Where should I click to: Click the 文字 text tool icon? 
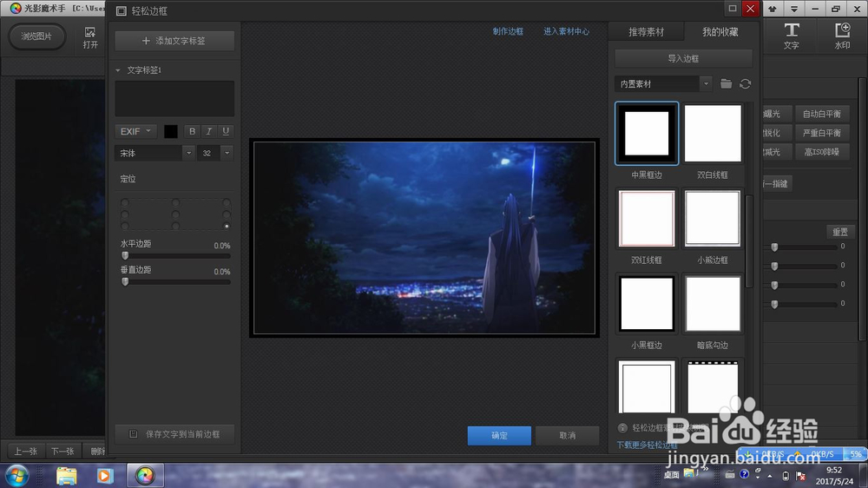tap(791, 36)
